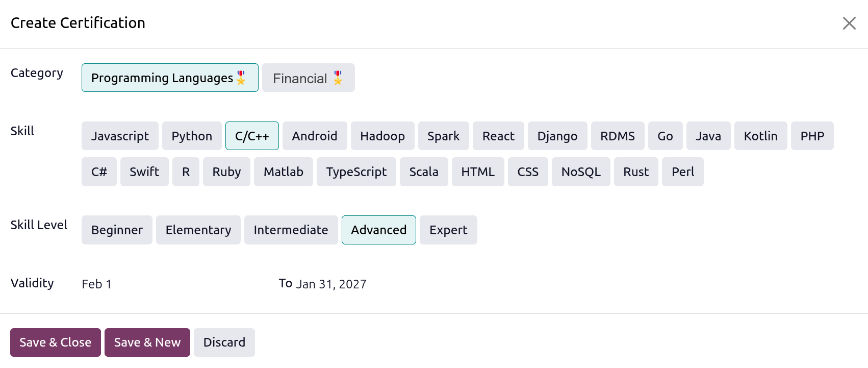Deselect the Programming Languages category

(169, 78)
